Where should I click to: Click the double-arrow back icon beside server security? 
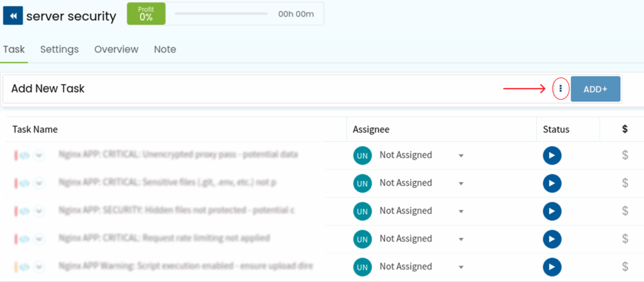coord(13,16)
